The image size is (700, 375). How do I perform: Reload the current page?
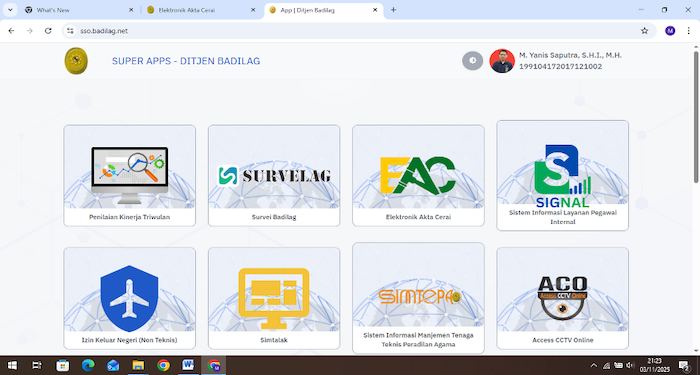coord(48,31)
